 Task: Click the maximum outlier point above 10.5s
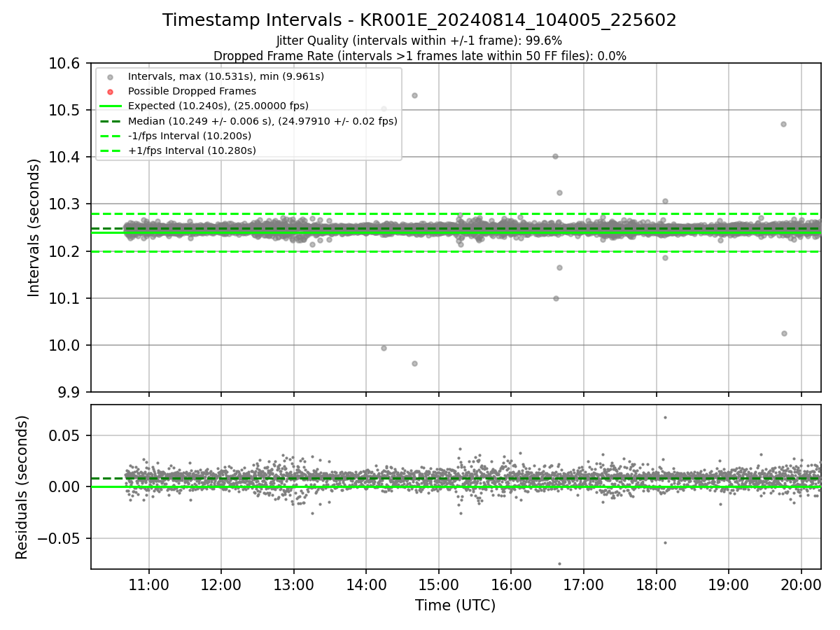pos(414,95)
